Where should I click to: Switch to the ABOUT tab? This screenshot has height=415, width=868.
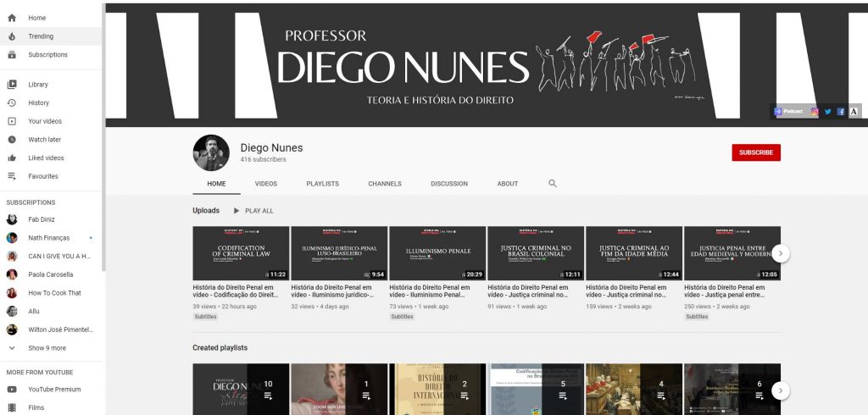(507, 184)
